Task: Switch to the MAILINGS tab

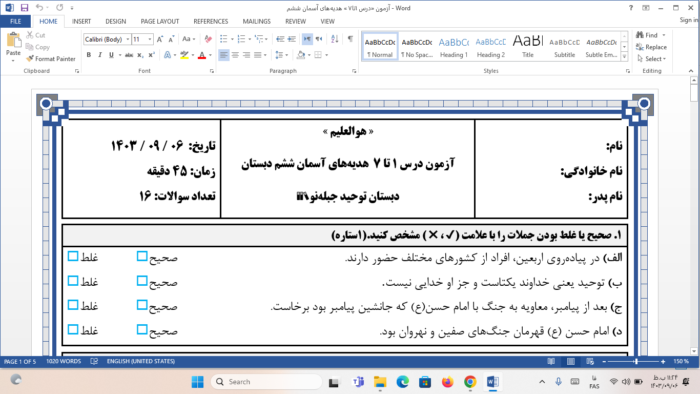Action: click(x=257, y=21)
